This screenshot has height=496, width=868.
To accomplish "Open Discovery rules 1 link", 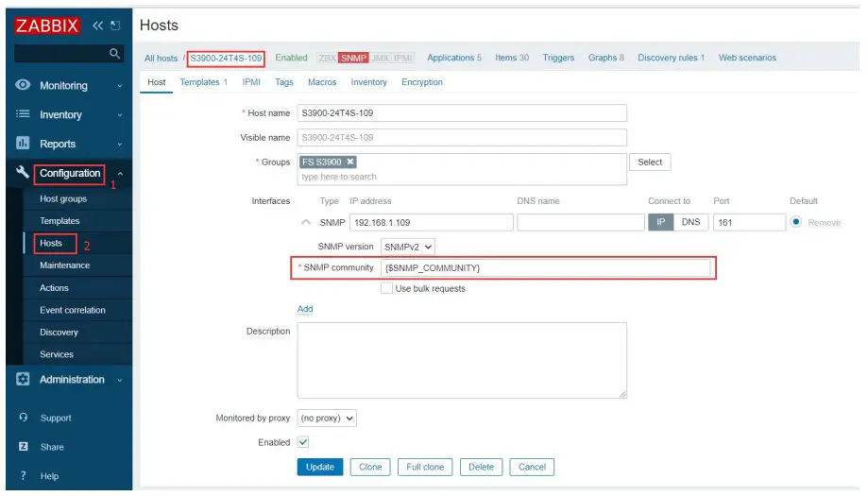I will coord(671,58).
